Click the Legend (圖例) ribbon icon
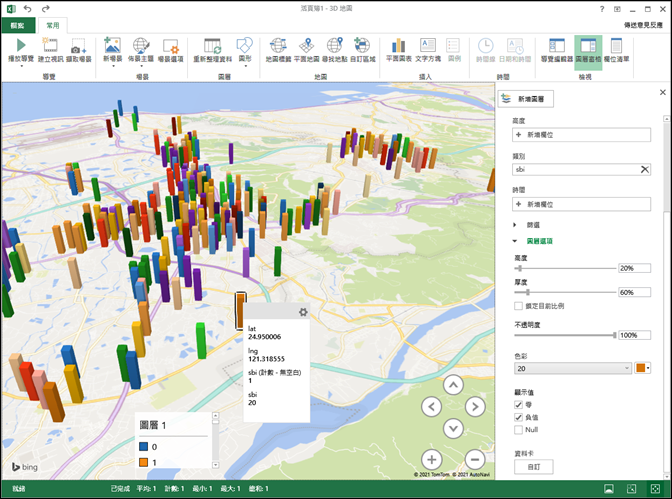The width and height of the screenshot is (672, 499). click(453, 45)
